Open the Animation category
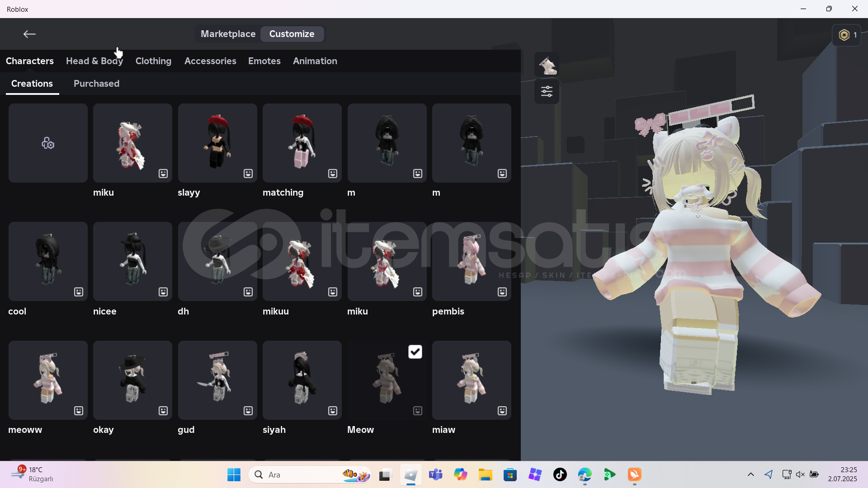The image size is (868, 488). coord(315,61)
